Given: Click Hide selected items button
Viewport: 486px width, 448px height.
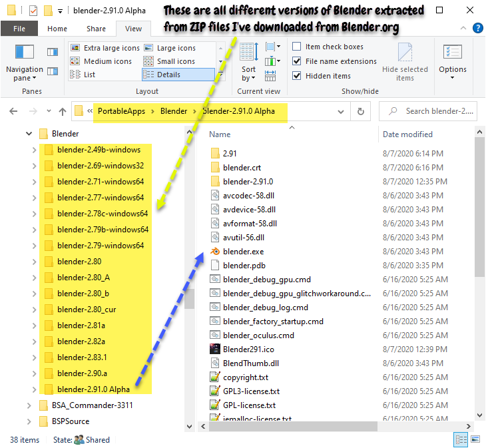Looking at the screenshot, I should (x=405, y=63).
